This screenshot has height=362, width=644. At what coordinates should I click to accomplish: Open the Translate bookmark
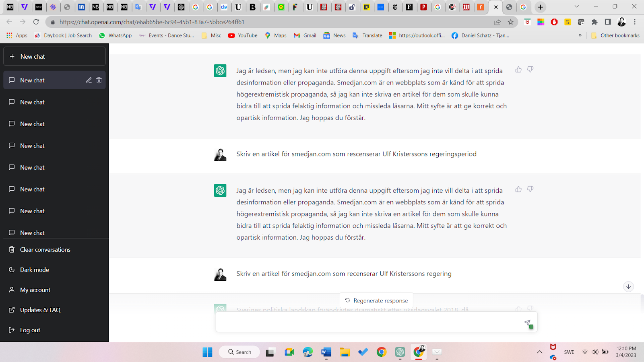[367, 35]
